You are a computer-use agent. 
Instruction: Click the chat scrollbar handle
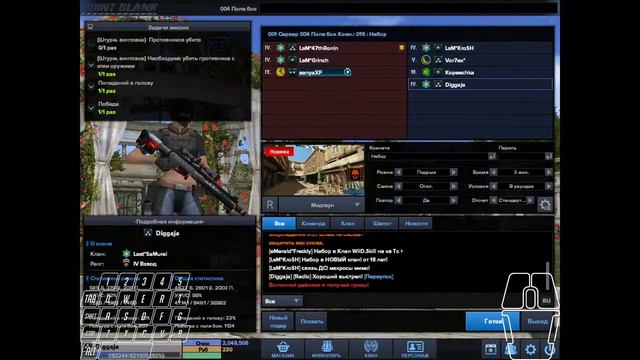[x=547, y=276]
